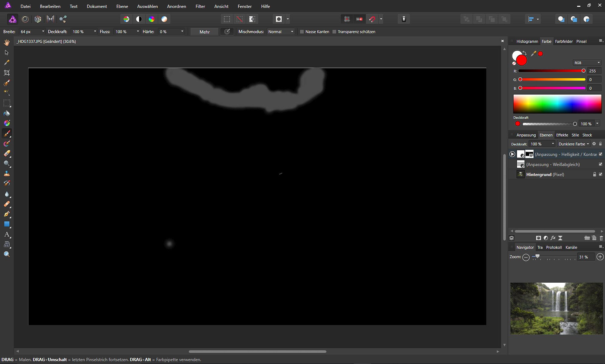Click the zoom in plus button

pyautogui.click(x=600, y=257)
